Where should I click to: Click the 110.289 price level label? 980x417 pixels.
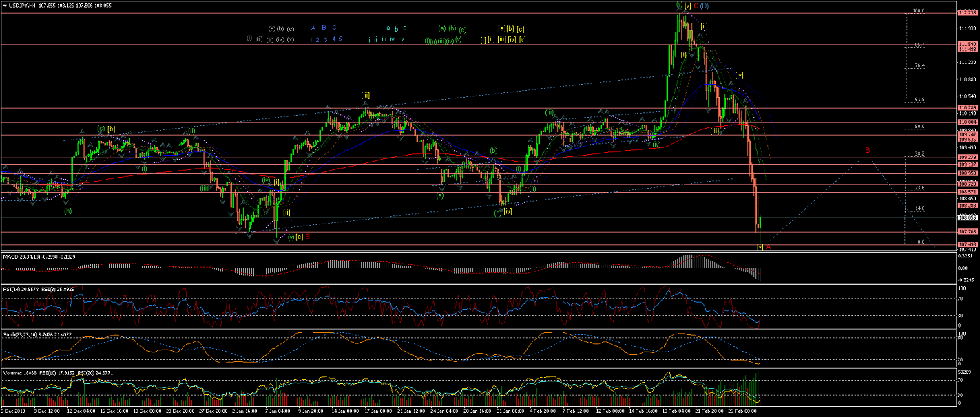pos(967,108)
